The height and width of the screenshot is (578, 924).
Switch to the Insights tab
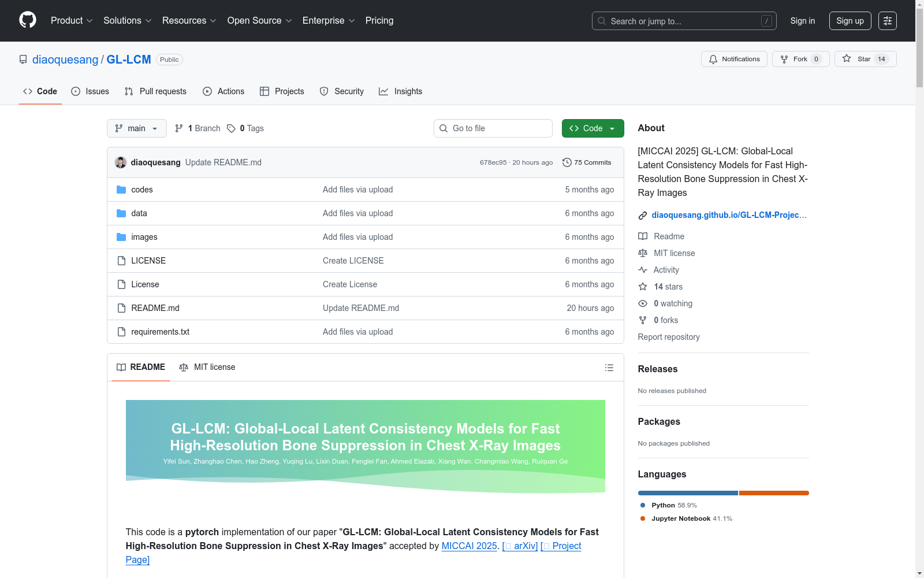pyautogui.click(x=401, y=91)
